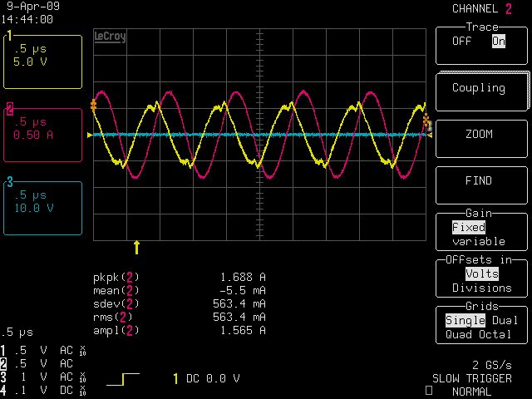Click the pkpk(2) measurement label
532x399 pixels.
(x=116, y=277)
